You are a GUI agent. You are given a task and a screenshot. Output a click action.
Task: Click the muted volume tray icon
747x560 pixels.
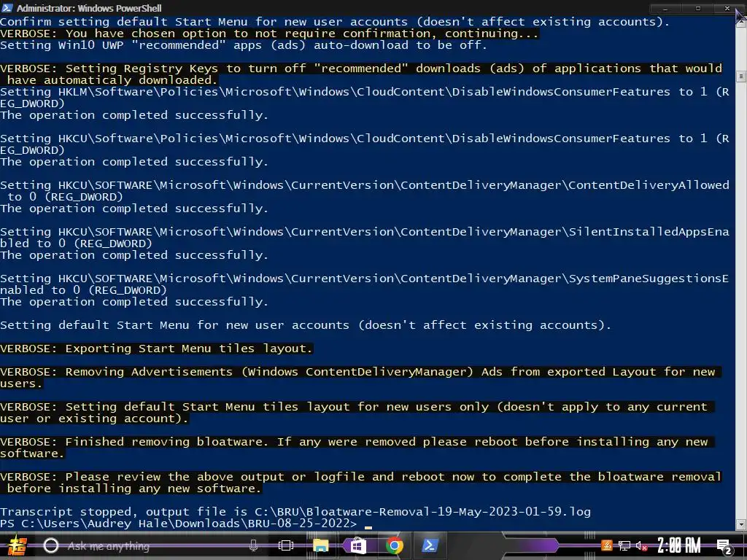(641, 546)
